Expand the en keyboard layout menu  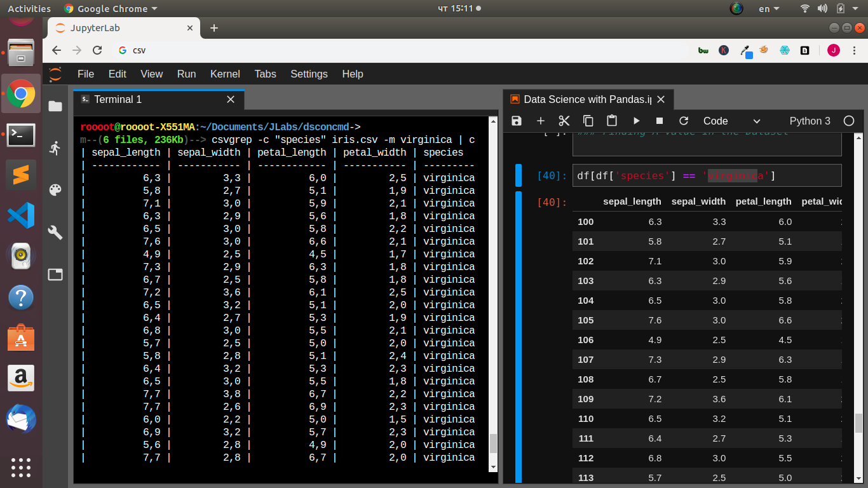768,8
